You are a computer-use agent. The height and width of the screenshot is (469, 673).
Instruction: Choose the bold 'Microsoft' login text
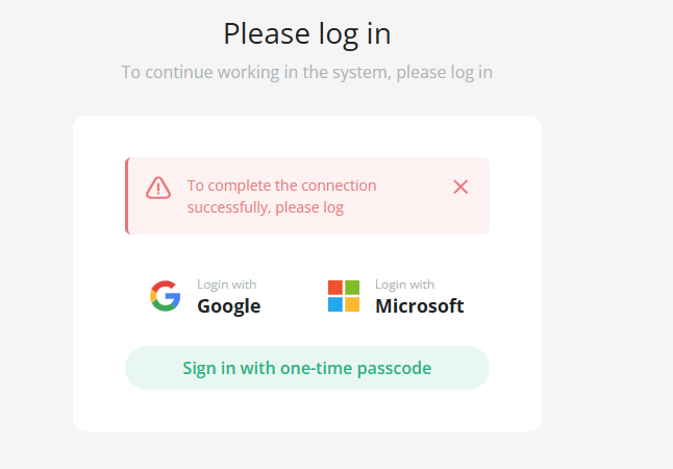[419, 306]
